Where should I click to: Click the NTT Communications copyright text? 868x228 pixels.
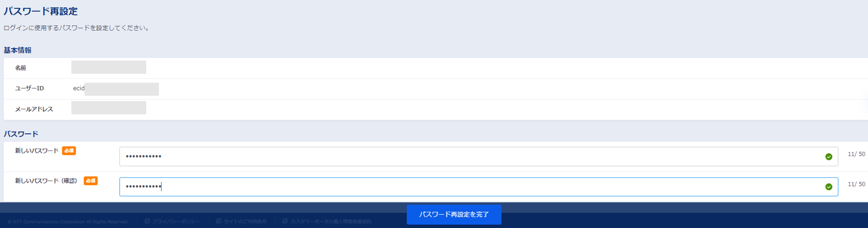(x=68, y=222)
